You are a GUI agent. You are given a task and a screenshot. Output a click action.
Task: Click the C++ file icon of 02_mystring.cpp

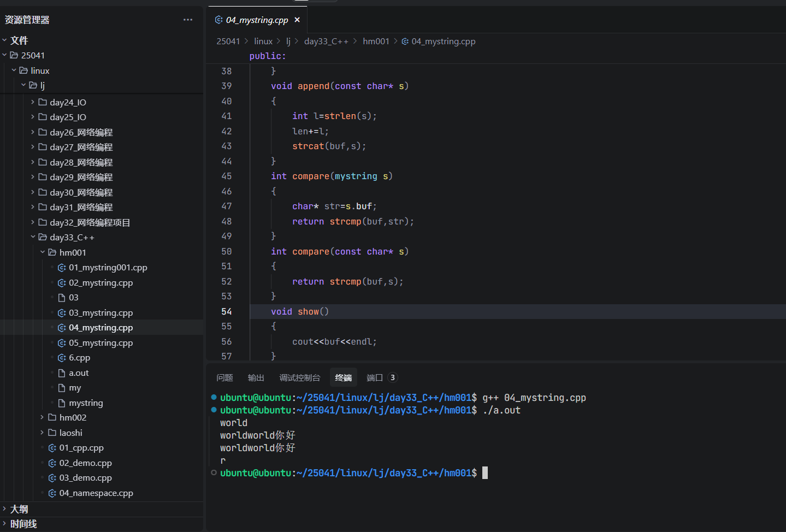tap(62, 283)
